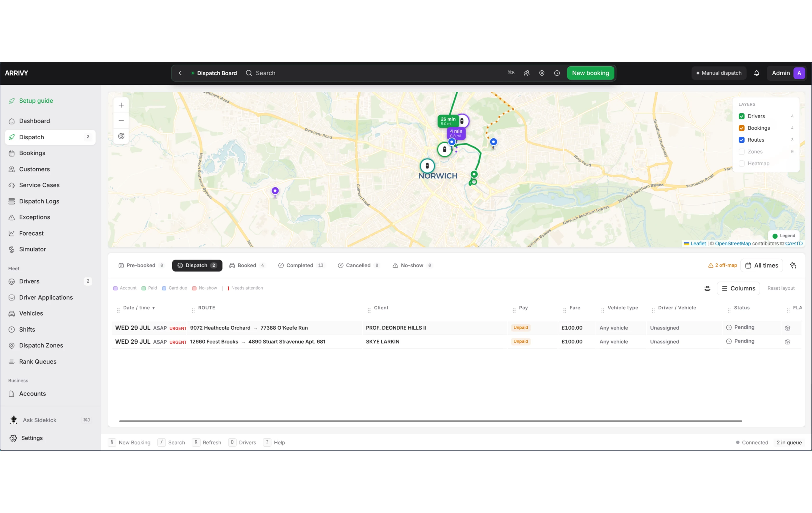Click the Account legend color swatch
812x513 pixels.
point(115,288)
